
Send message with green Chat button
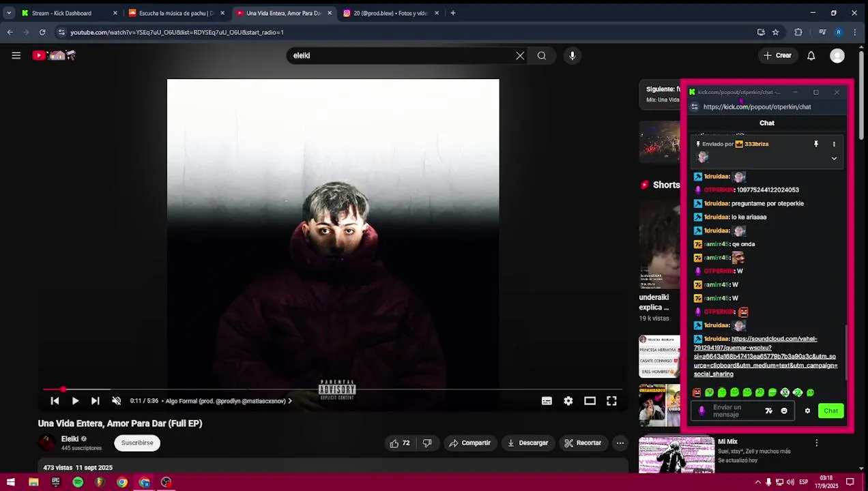point(830,411)
